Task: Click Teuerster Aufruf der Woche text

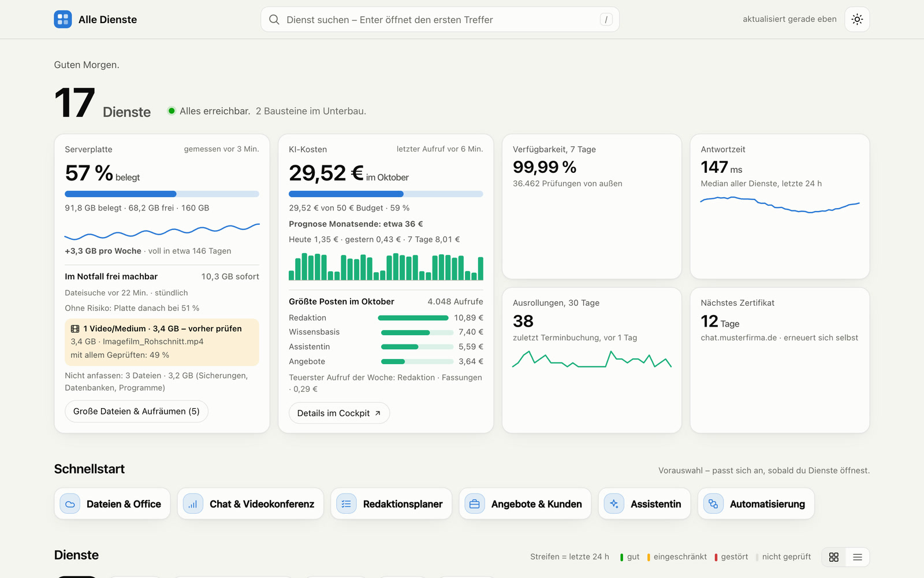Action: point(386,383)
